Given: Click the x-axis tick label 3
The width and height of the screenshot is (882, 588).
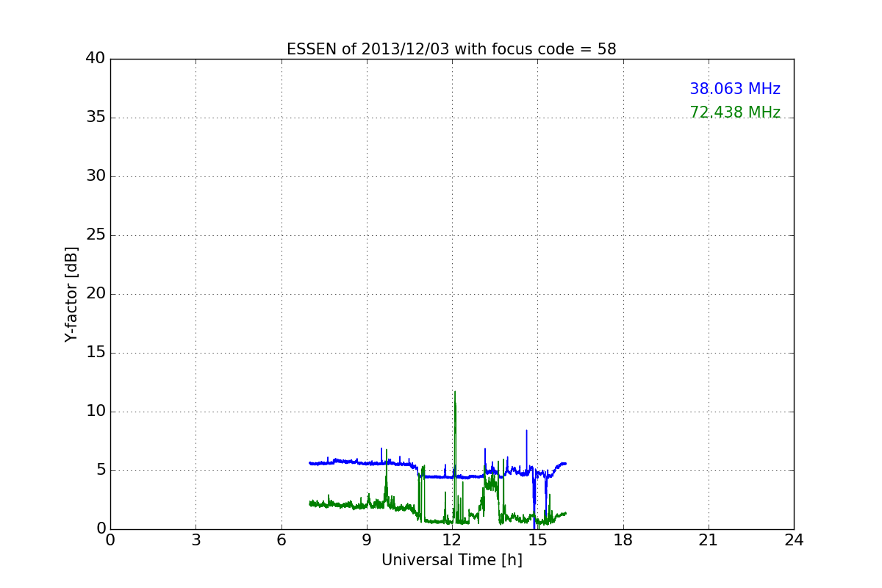Looking at the screenshot, I should pyautogui.click(x=196, y=540).
